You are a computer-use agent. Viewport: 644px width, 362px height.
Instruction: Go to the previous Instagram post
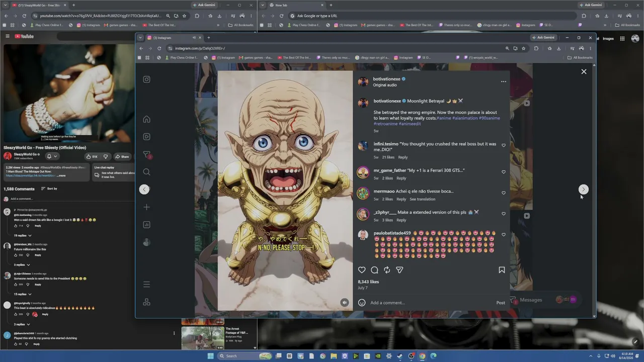click(x=144, y=189)
